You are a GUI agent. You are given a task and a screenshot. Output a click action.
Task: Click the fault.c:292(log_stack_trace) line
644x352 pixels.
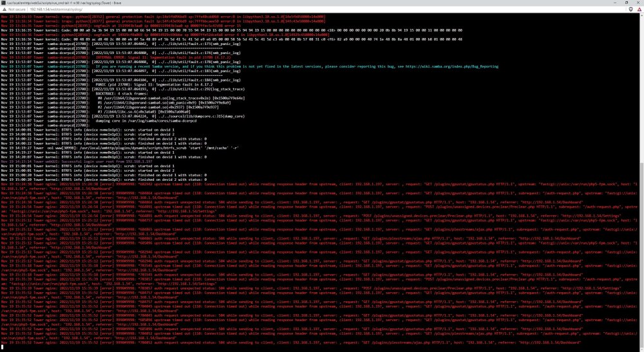point(123,89)
